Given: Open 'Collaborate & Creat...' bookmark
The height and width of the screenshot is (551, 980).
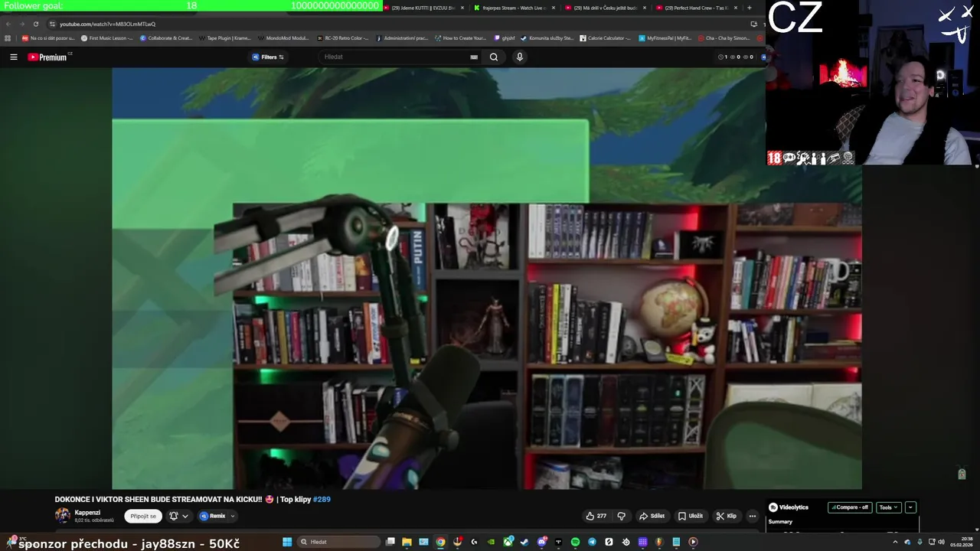Looking at the screenshot, I should click(165, 37).
